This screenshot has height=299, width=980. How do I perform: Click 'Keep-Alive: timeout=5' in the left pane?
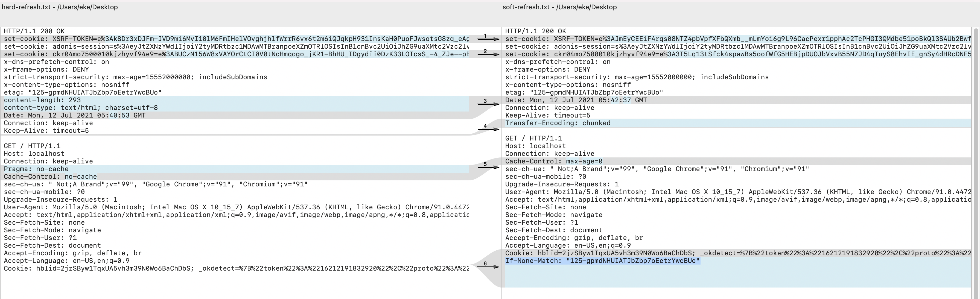pyautogui.click(x=46, y=130)
